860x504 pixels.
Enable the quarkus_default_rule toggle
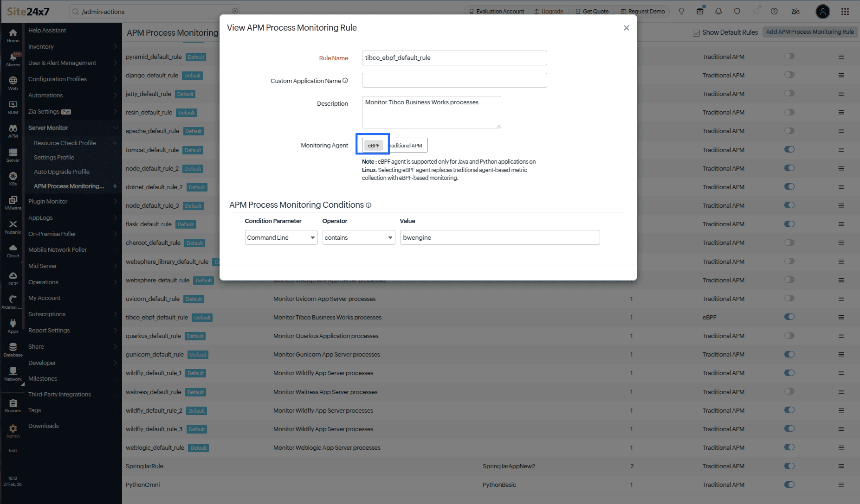789,335
